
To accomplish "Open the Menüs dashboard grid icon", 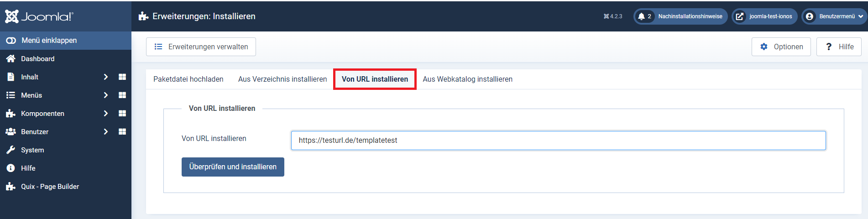I will [x=122, y=95].
